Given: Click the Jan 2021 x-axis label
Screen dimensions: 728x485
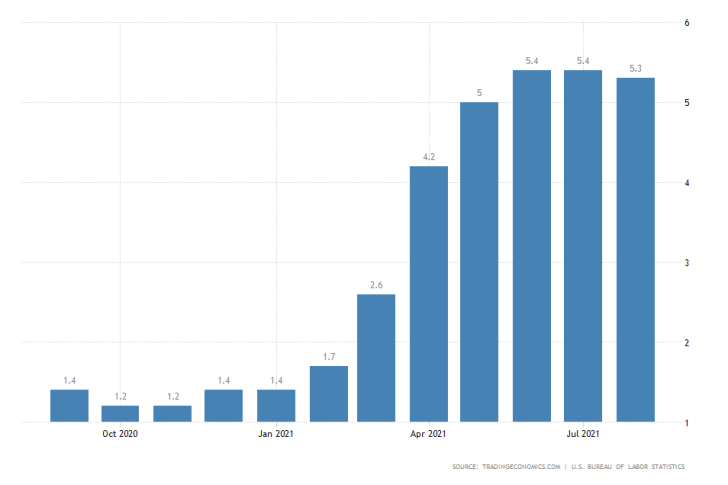Looking at the screenshot, I should tap(276, 434).
